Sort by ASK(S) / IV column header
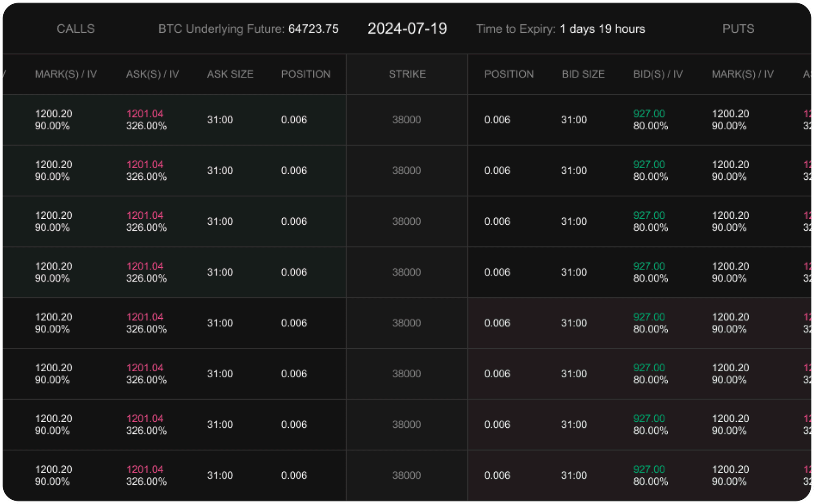Screen dimensions: 814x504 (152, 74)
